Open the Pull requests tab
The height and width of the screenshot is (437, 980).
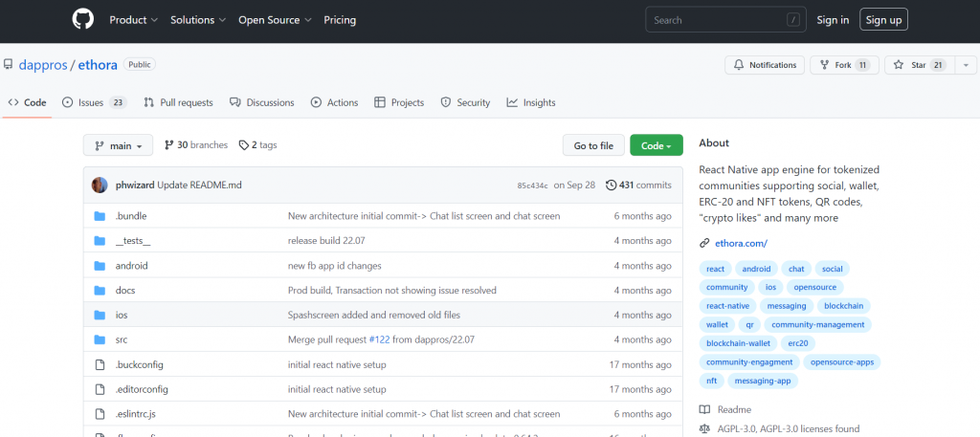(x=178, y=102)
